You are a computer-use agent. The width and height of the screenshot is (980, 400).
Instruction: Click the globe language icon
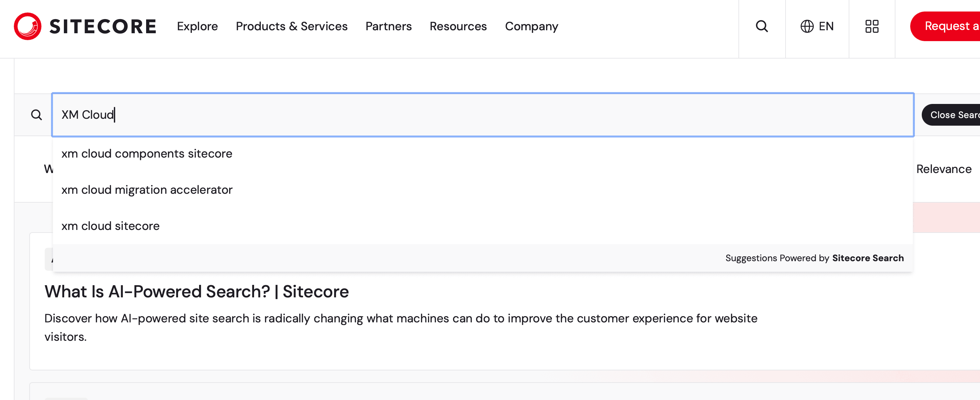tap(807, 26)
